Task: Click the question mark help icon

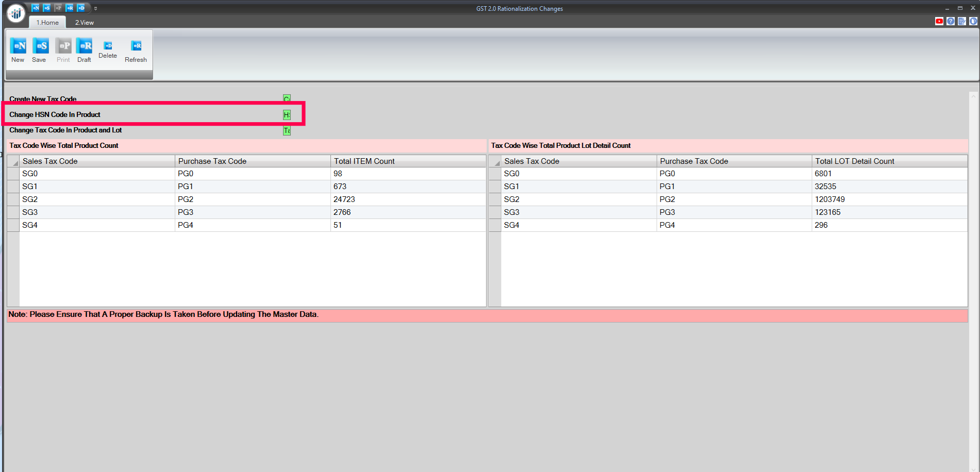Action: click(951, 21)
